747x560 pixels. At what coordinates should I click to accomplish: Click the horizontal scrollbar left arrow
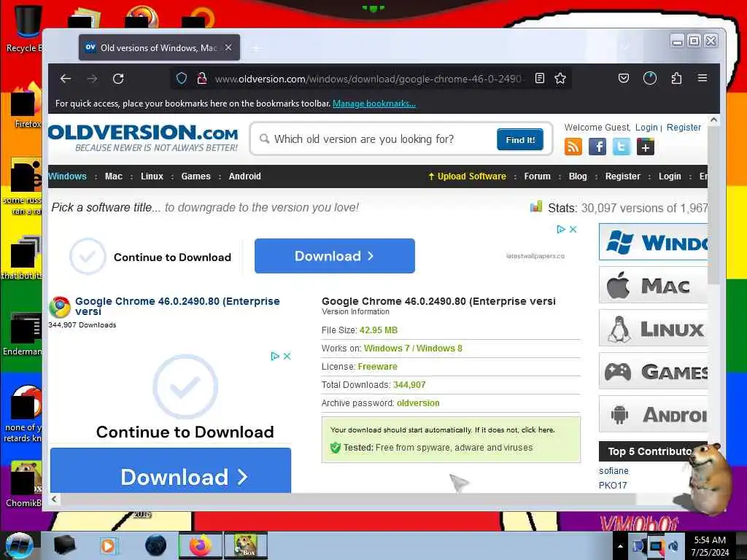tap(54, 499)
